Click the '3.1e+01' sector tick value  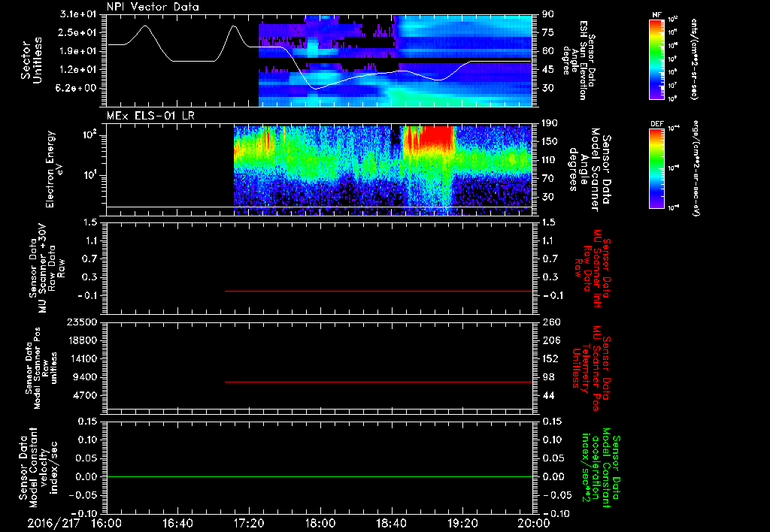(x=78, y=14)
